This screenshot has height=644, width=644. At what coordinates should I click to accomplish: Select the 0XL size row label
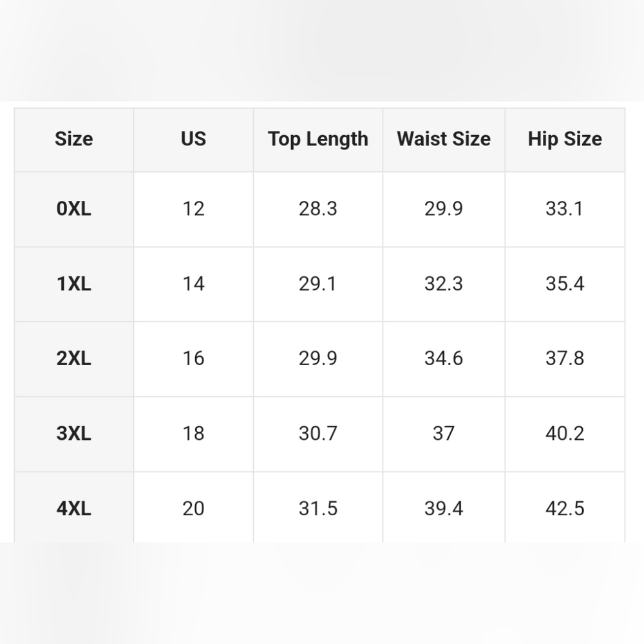pos(74,209)
